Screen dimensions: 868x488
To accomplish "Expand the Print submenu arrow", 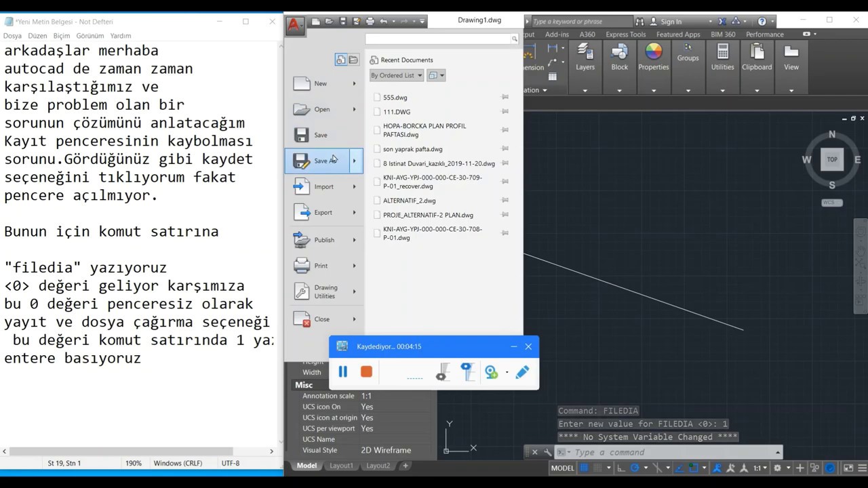I will [354, 266].
